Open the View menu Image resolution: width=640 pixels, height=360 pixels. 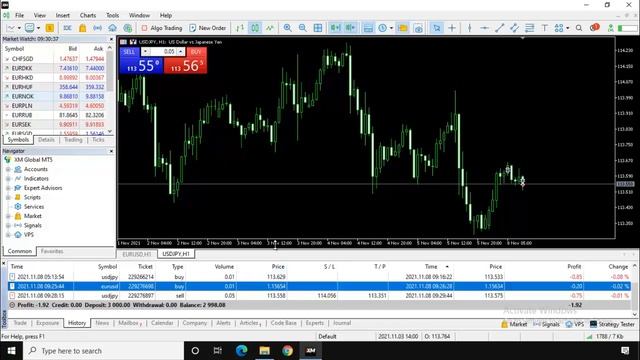point(40,15)
